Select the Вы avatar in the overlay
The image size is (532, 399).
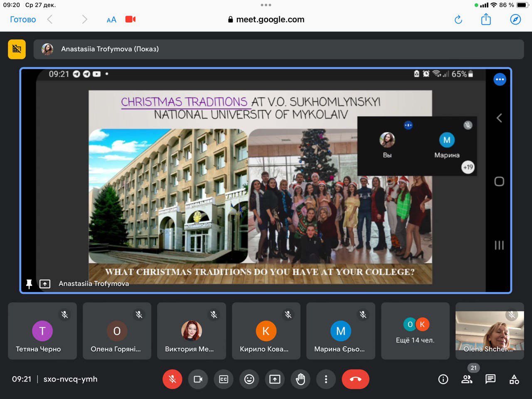pyautogui.click(x=387, y=140)
